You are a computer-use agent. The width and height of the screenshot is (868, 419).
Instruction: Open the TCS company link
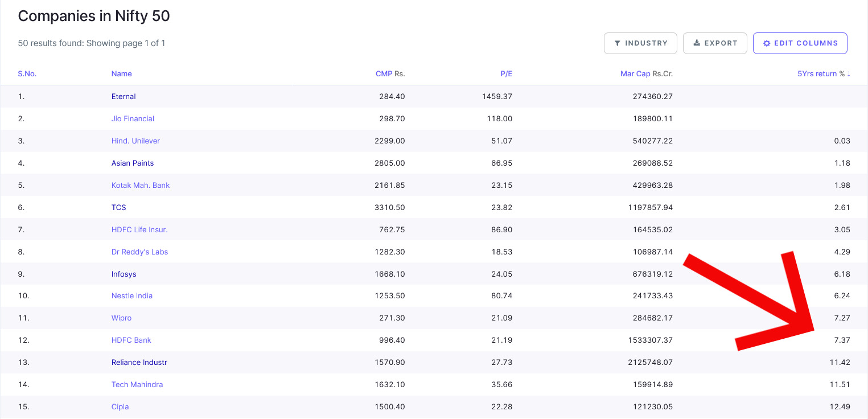[x=119, y=208]
